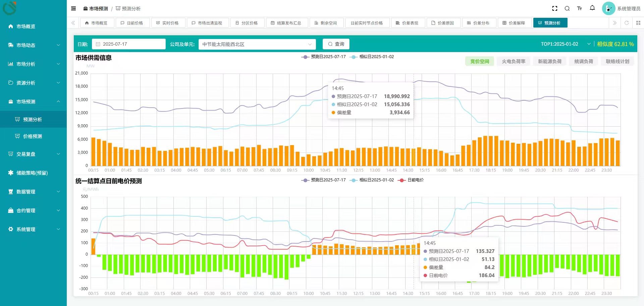The image size is (644, 306).
Task: Click the user avatar image
Action: 608,9
